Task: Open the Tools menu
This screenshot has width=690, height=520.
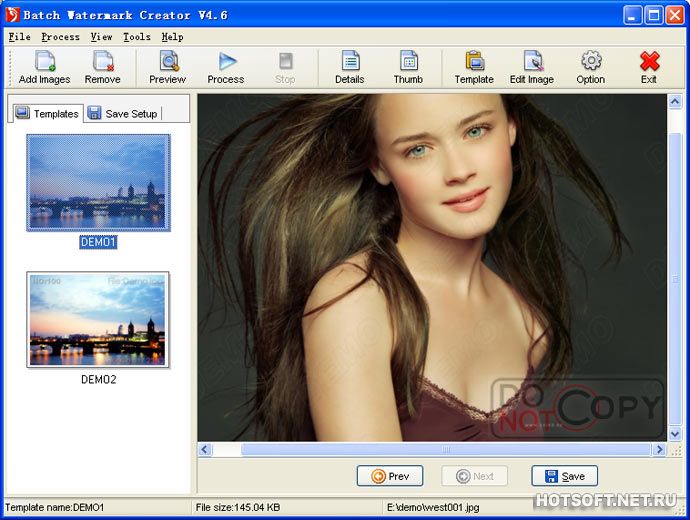Action: (137, 37)
